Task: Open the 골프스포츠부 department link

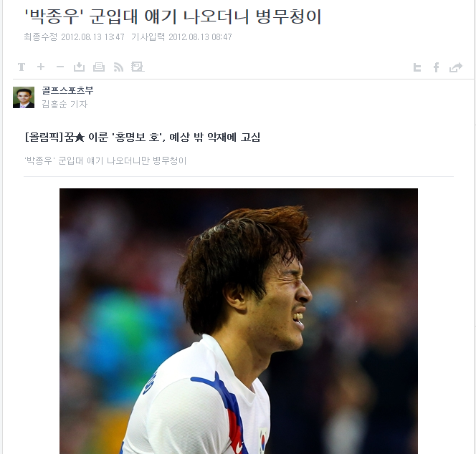Action: 67,90
